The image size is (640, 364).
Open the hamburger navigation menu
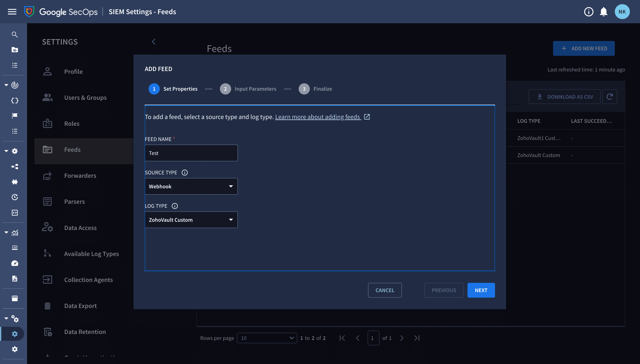pyautogui.click(x=12, y=12)
